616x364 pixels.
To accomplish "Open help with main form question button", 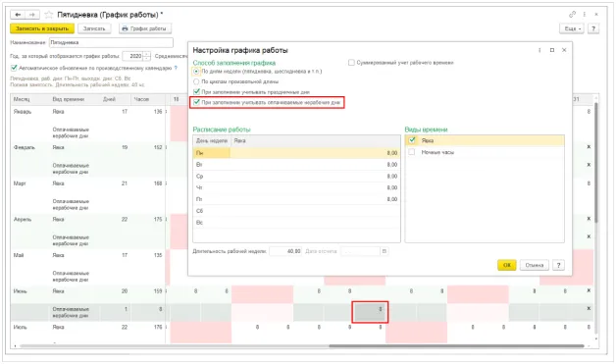I will click(593, 28).
